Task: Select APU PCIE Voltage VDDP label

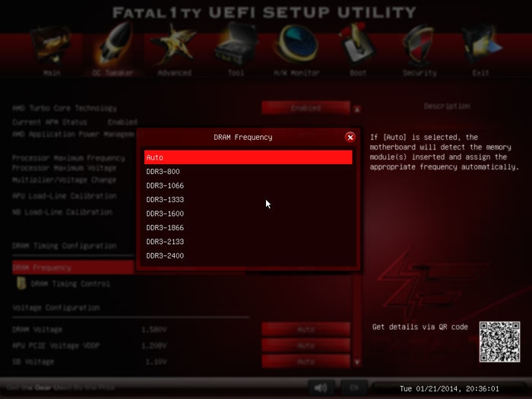Action: click(x=56, y=346)
